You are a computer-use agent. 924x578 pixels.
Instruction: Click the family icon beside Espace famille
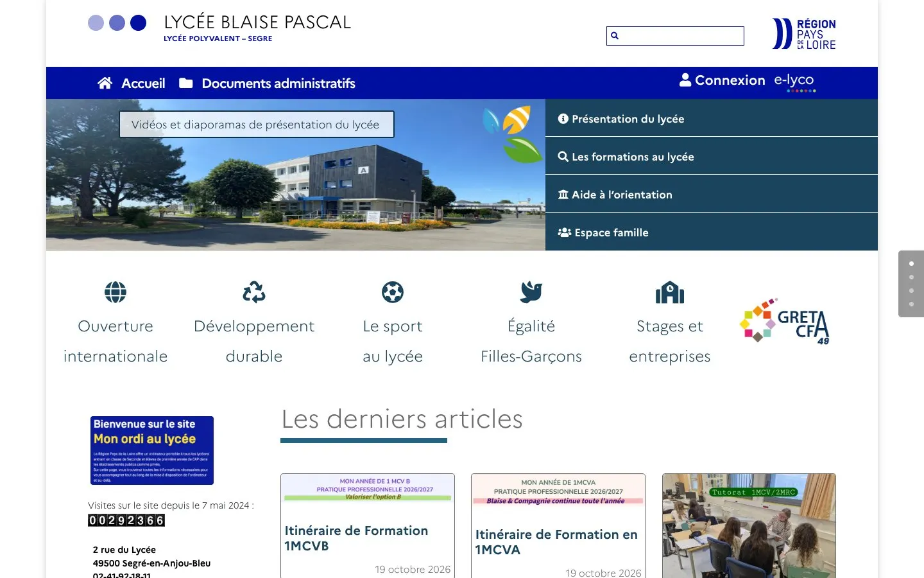[x=565, y=232]
